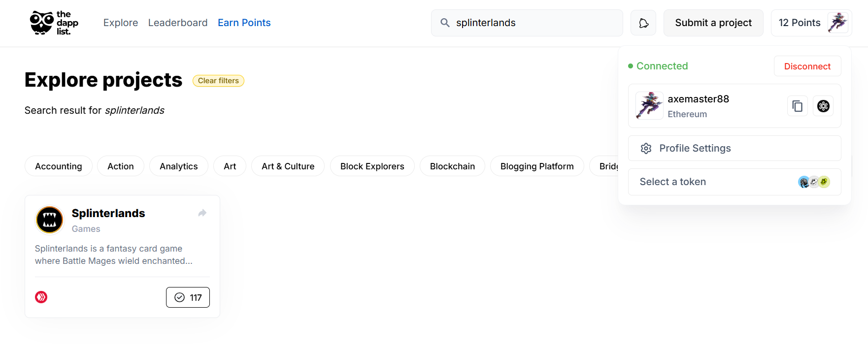Open the Splinterlands project title
The width and height of the screenshot is (868, 350).
pyautogui.click(x=108, y=213)
